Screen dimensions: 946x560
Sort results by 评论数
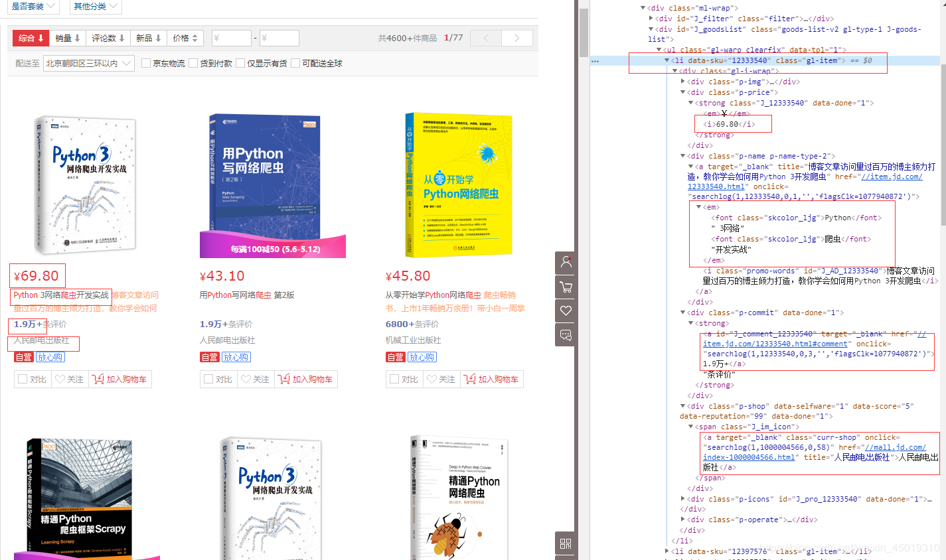pos(108,38)
